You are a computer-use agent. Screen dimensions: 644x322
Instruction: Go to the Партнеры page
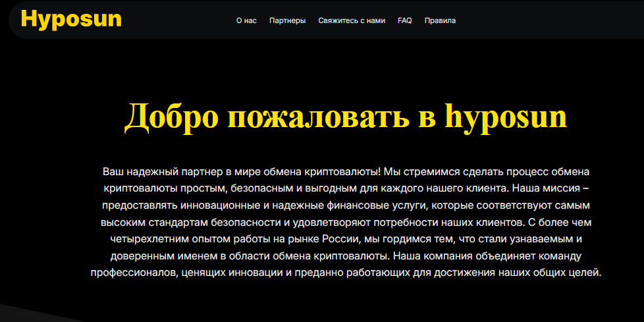pos(288,20)
